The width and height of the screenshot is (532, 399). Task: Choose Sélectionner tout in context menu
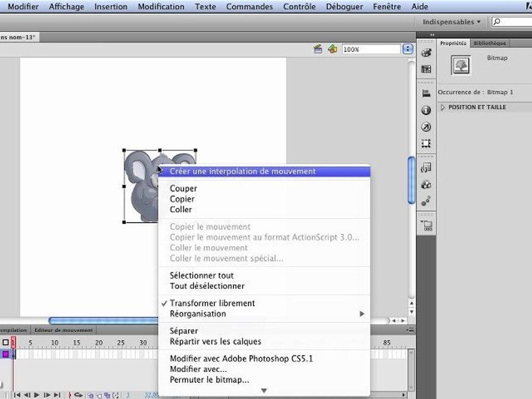(x=264, y=275)
